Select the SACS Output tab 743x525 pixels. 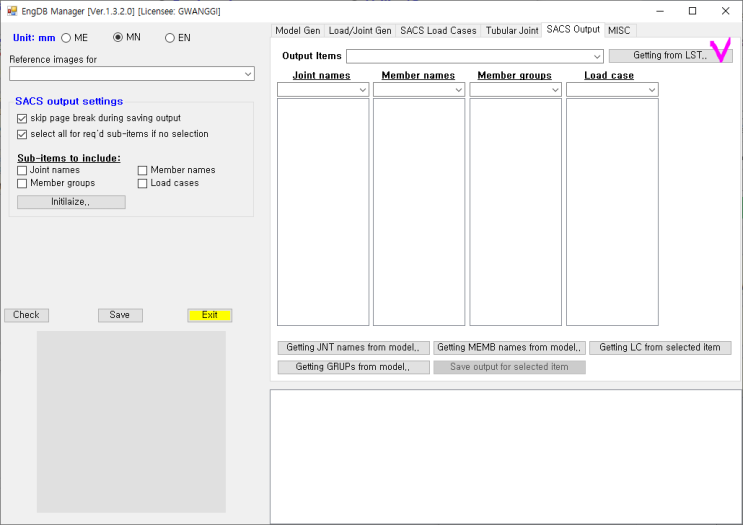(x=573, y=29)
